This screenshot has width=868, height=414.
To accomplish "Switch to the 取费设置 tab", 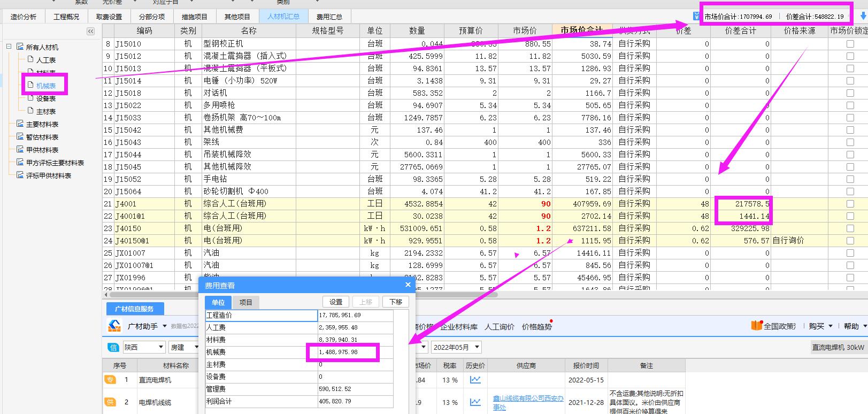I will [x=109, y=17].
